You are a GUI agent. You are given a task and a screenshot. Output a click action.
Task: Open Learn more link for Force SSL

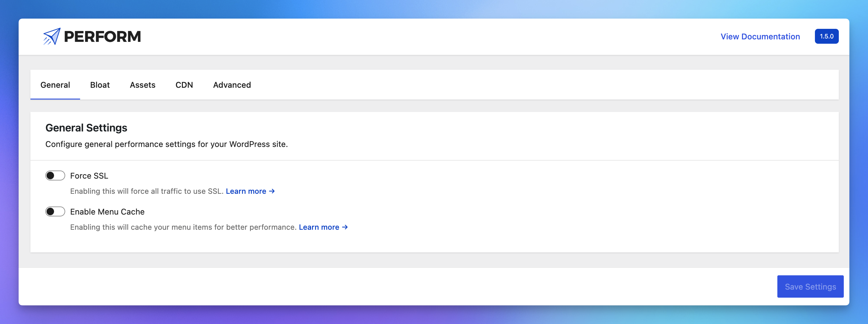(250, 191)
